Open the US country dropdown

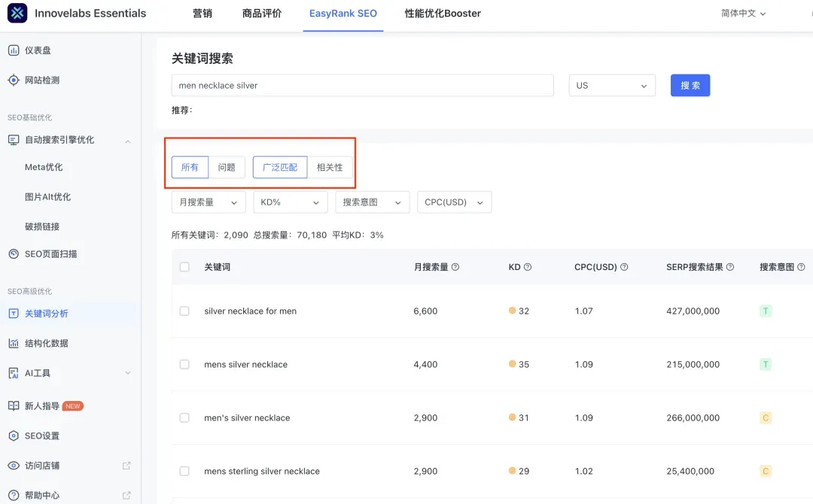(612, 86)
